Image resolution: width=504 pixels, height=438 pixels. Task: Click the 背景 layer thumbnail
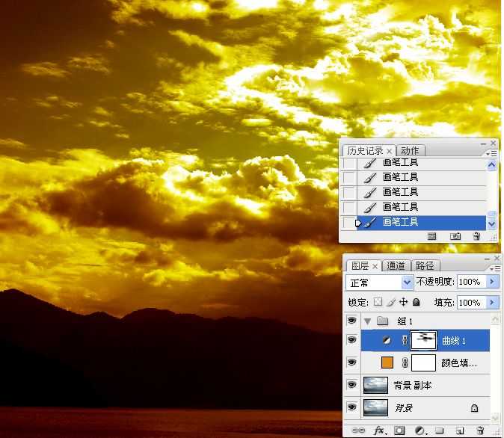tap(375, 408)
